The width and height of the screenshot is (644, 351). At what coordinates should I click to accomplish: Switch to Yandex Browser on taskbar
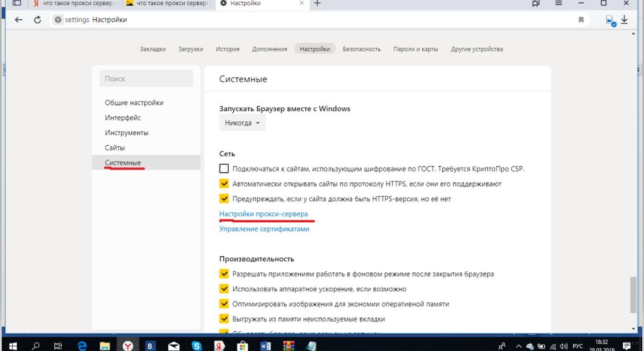click(x=128, y=346)
